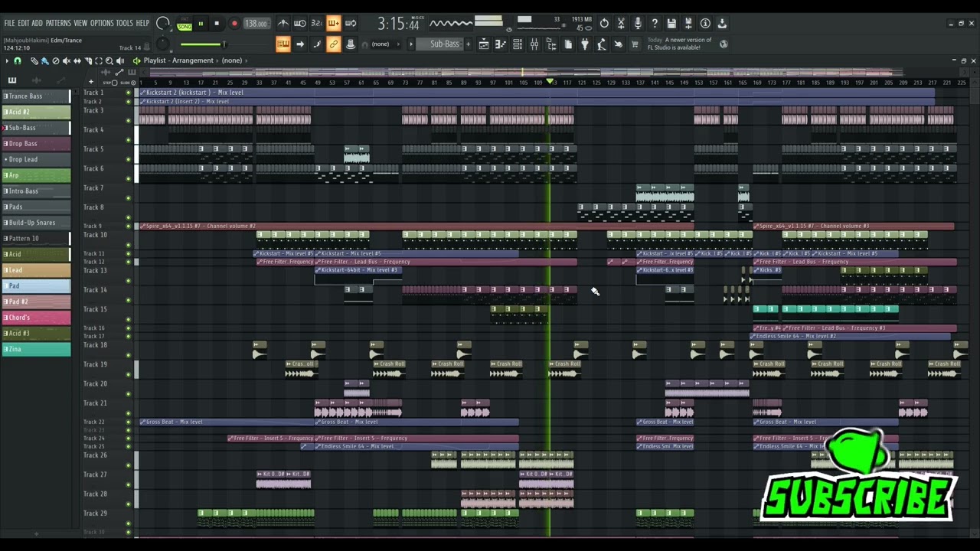
Task: Open the (none) breadcrumb in playlist title
Action: pyautogui.click(x=231, y=60)
